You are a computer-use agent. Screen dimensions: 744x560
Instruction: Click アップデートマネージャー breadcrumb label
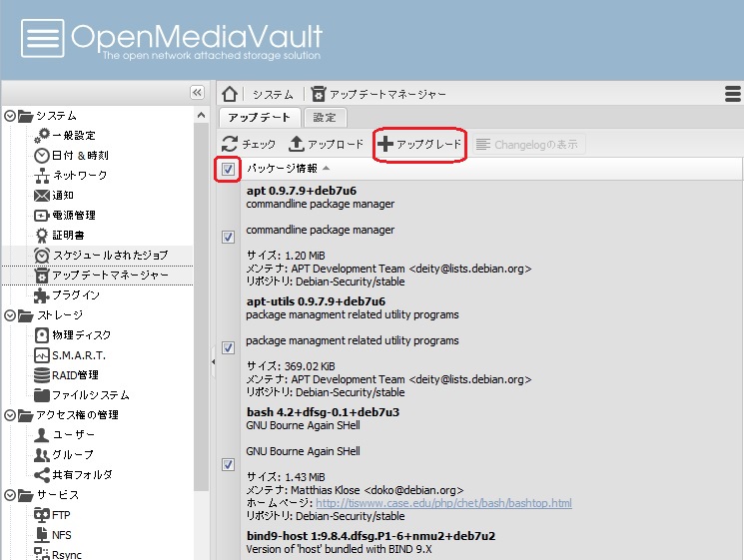click(x=387, y=95)
